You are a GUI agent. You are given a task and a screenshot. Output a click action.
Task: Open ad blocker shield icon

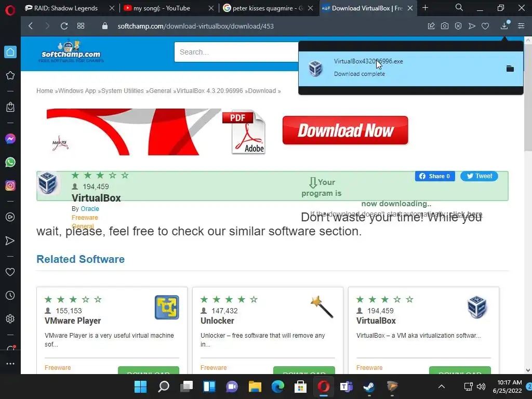(458, 26)
